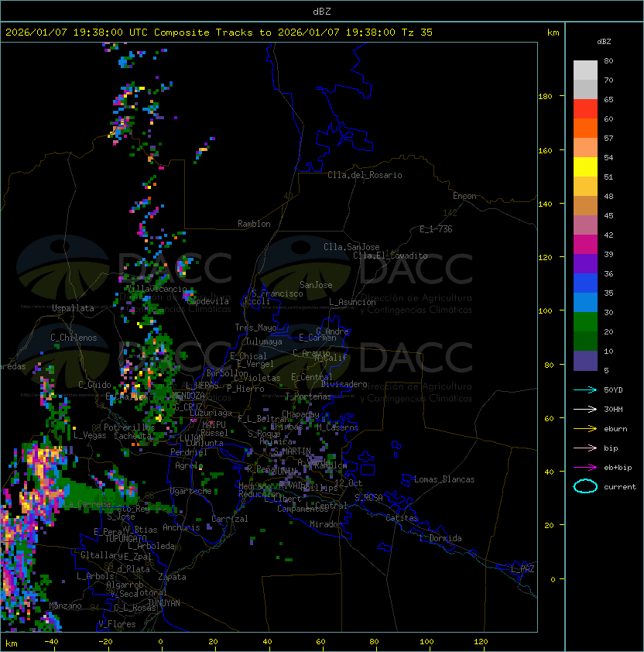Click the E_1-736 map label
Image resolution: width=644 pixels, height=652 pixels.
[436, 229]
